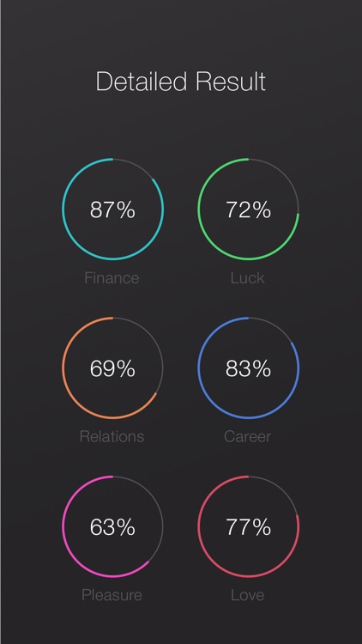362x644 pixels.
Task: Click the 87% value text
Action: [x=112, y=210]
